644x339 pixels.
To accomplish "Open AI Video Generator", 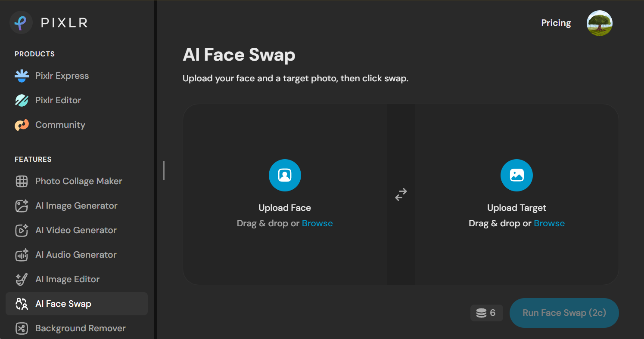I will pyautogui.click(x=76, y=230).
